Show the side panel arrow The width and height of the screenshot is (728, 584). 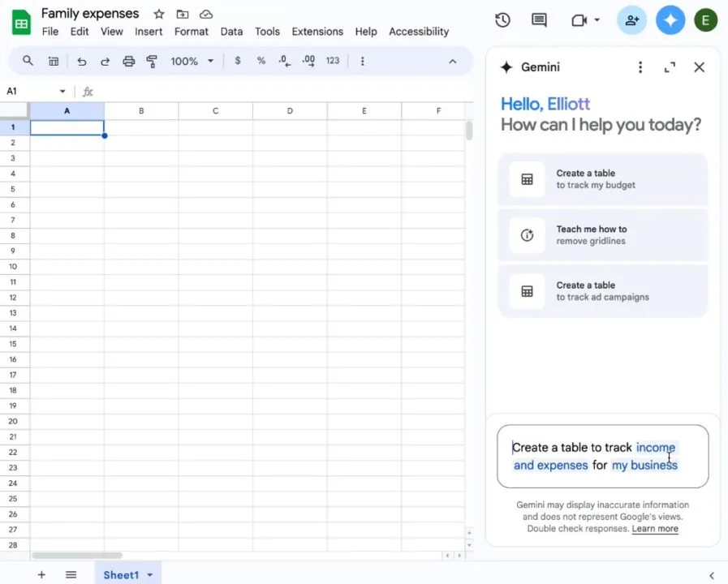coord(712,575)
